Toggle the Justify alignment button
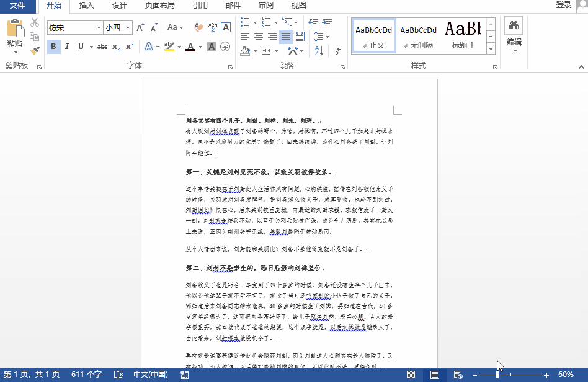588x382 pixels. [285, 37]
